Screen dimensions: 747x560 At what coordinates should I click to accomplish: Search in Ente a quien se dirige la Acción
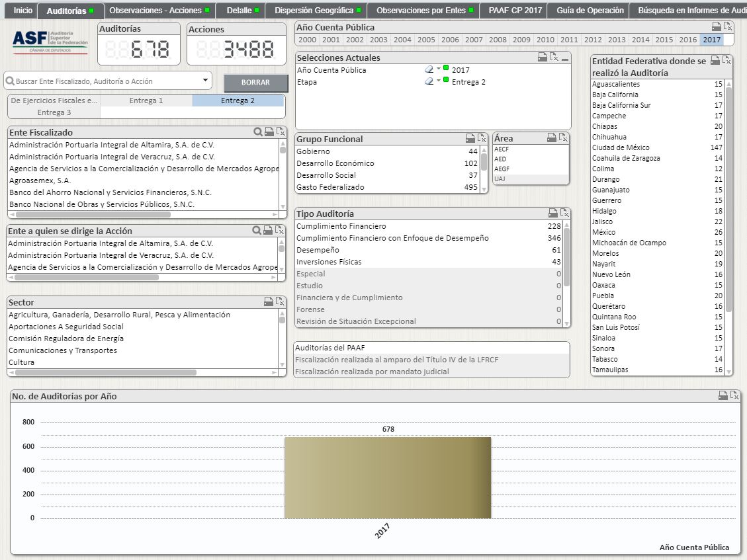tap(256, 231)
